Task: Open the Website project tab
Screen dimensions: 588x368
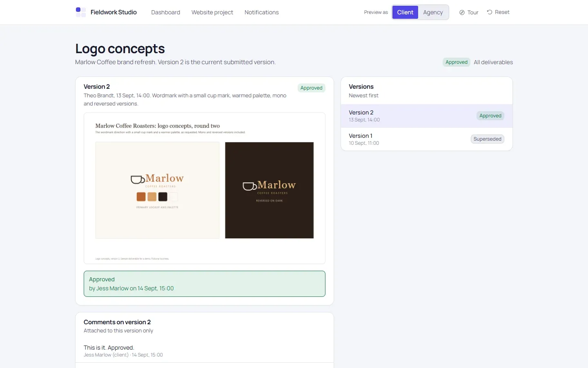Action: [x=212, y=12]
